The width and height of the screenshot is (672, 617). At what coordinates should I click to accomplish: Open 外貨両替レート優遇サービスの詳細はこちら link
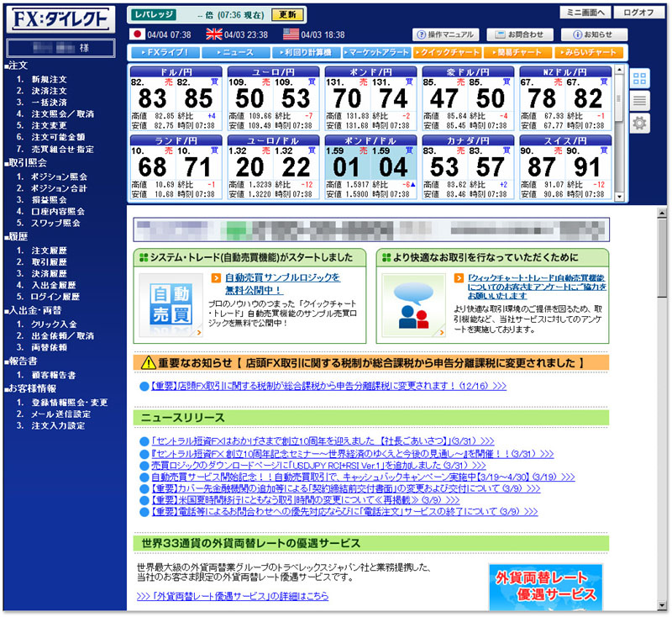[233, 596]
